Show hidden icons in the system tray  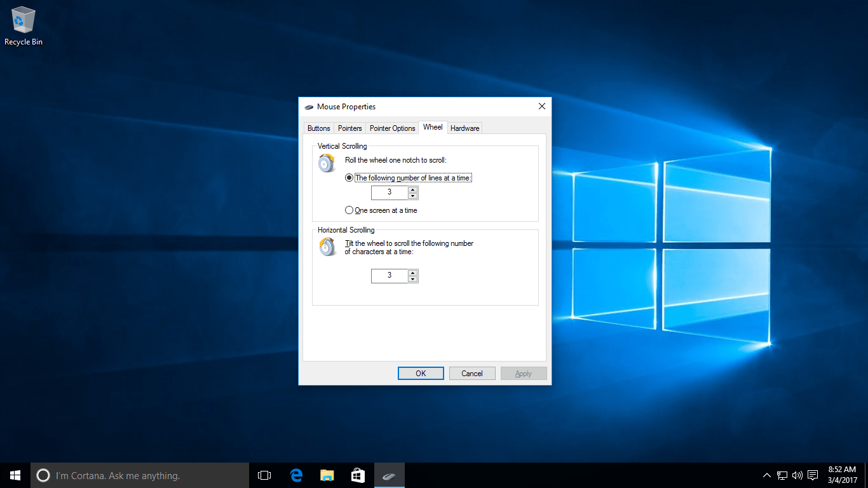[x=767, y=475]
